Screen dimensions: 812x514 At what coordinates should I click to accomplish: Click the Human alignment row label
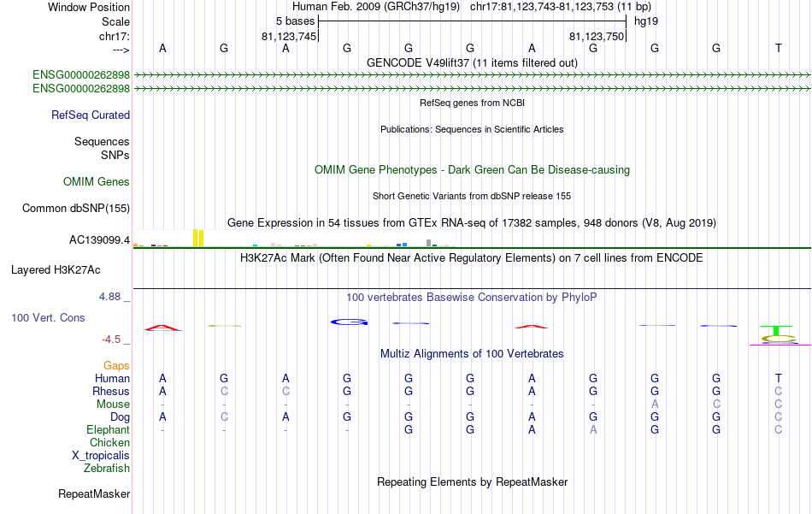112,378
